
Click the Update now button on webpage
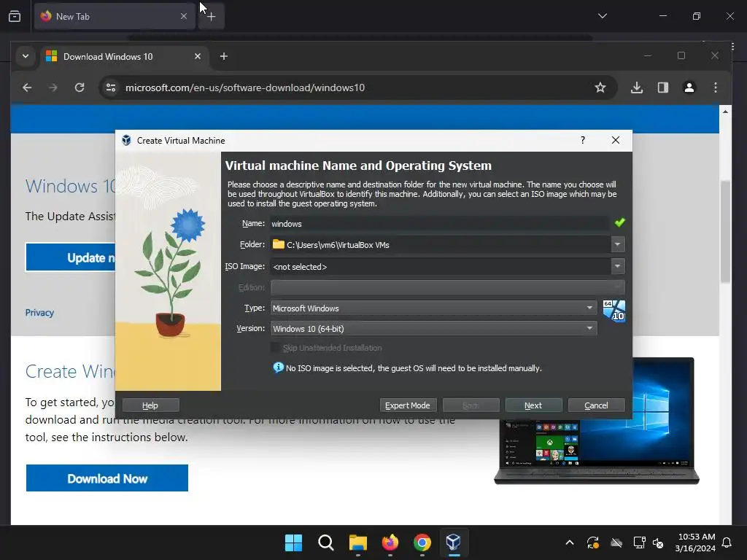coord(71,257)
